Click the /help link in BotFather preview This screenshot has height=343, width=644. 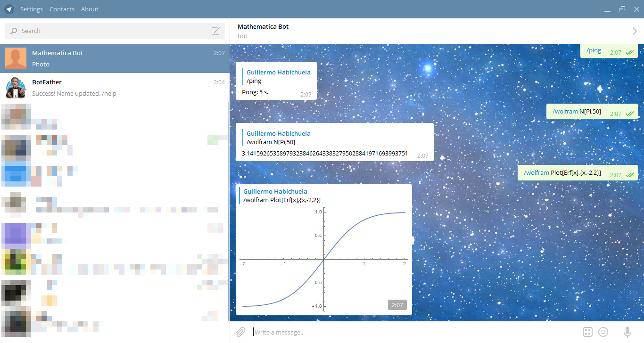[x=109, y=94]
